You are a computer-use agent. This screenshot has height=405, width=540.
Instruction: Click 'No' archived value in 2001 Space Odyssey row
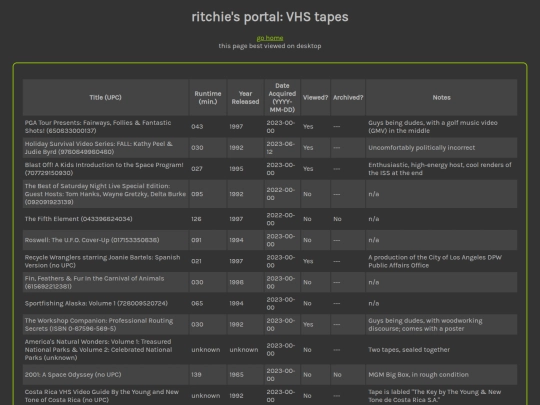click(337, 375)
